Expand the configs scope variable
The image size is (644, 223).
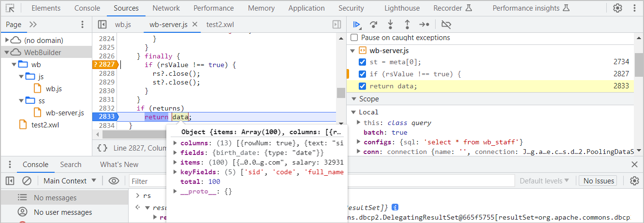pyautogui.click(x=359, y=142)
